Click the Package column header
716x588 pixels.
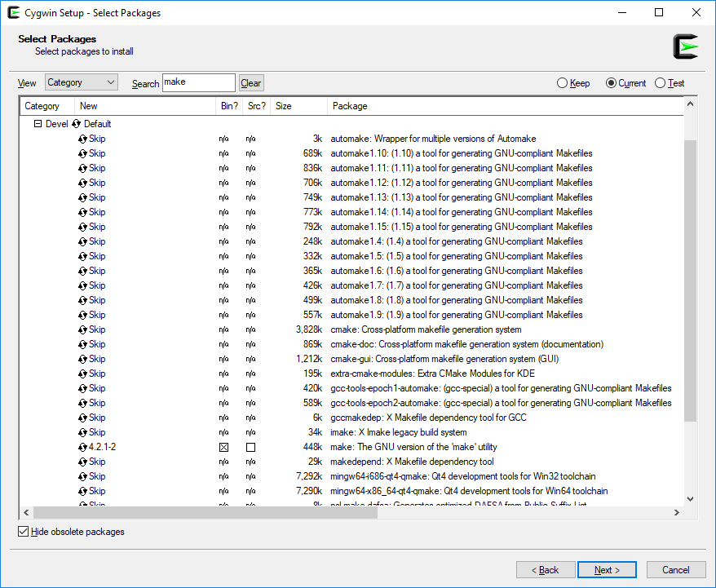[x=505, y=106]
